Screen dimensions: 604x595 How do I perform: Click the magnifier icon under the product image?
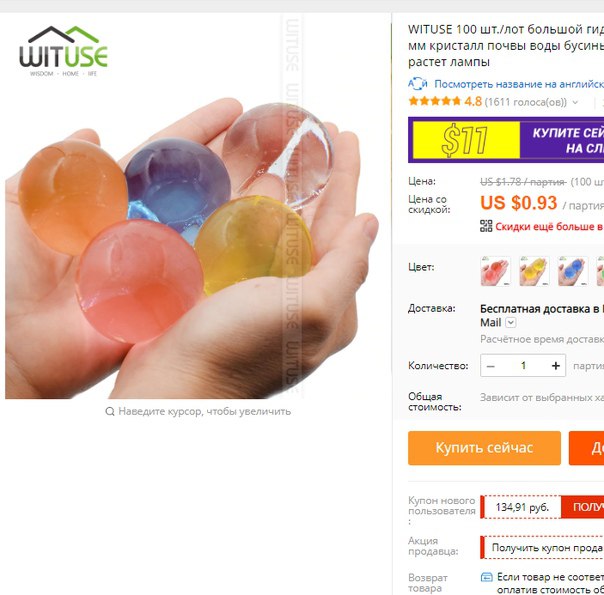pos(110,412)
